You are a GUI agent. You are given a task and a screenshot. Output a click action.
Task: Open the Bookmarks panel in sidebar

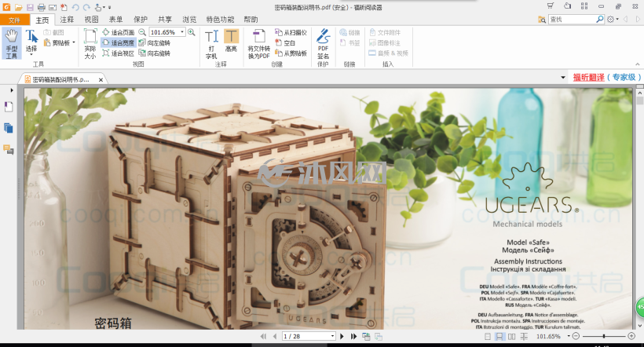click(x=8, y=107)
